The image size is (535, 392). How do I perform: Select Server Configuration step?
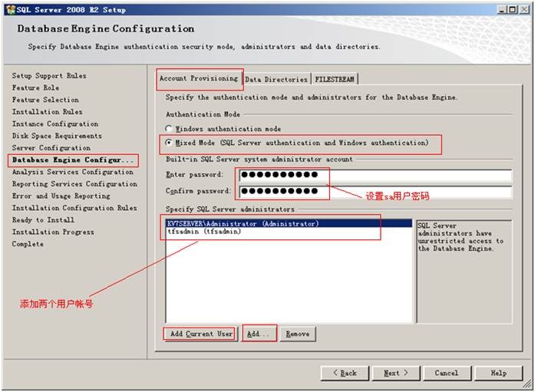pos(51,147)
